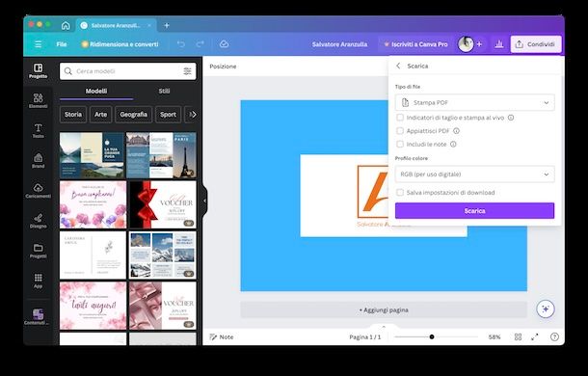Open Ridimensiona e converti menu
The width and height of the screenshot is (588, 376).
coord(120,44)
